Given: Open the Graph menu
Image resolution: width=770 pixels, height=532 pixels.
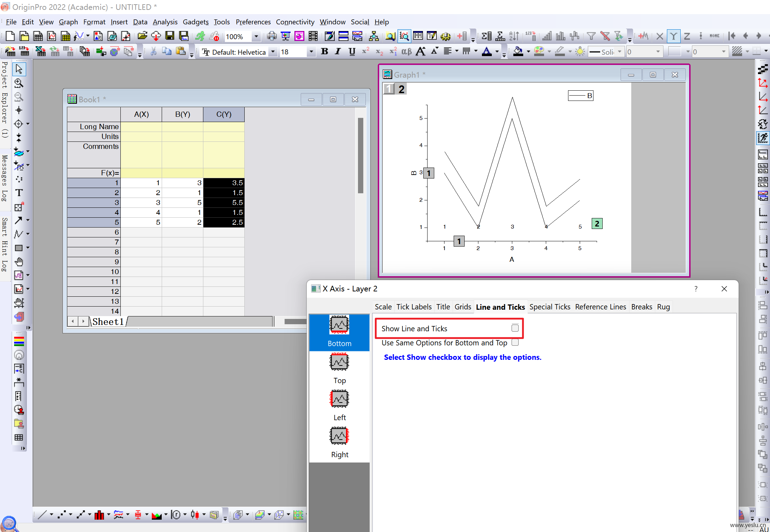Looking at the screenshot, I should (x=68, y=22).
